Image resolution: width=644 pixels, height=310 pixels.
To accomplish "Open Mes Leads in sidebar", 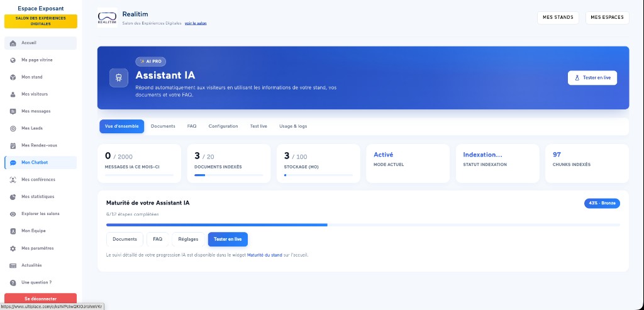I will pyautogui.click(x=40, y=128).
